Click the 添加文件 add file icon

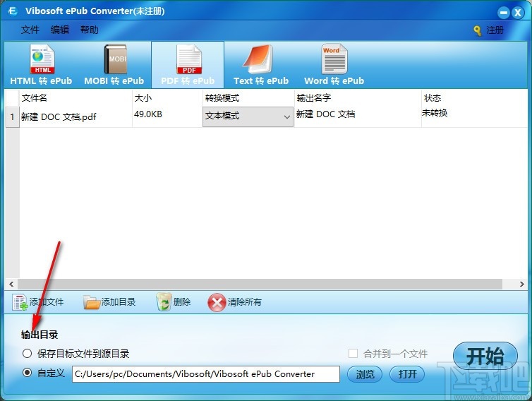(20, 302)
